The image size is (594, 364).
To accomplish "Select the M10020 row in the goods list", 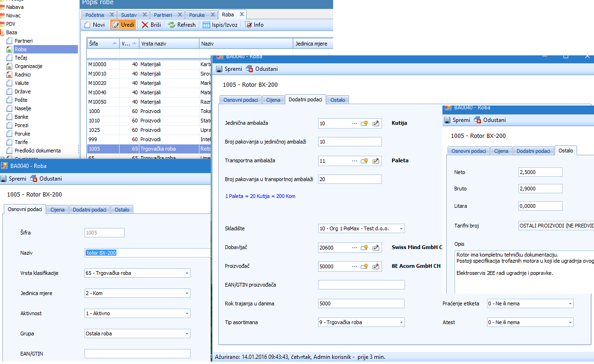I will (150, 83).
